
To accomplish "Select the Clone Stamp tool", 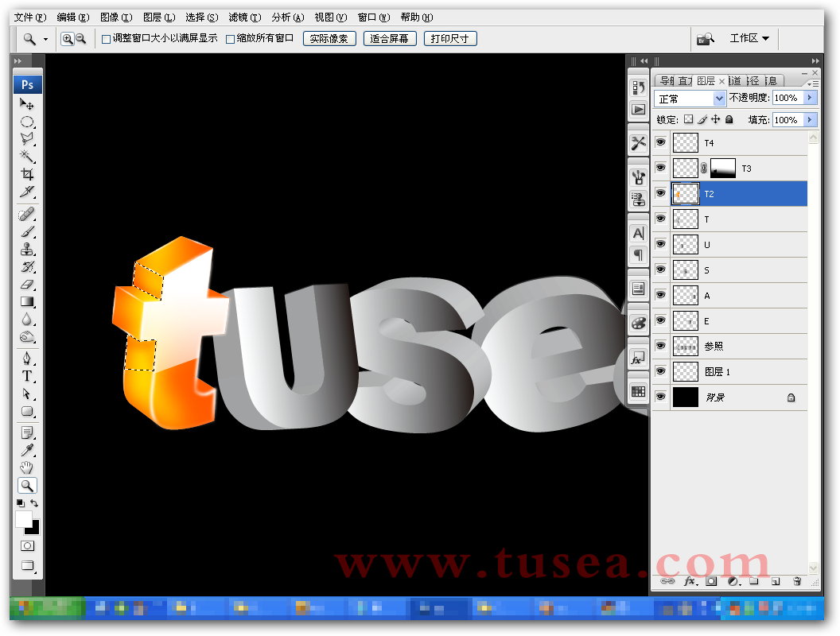I will coord(27,250).
